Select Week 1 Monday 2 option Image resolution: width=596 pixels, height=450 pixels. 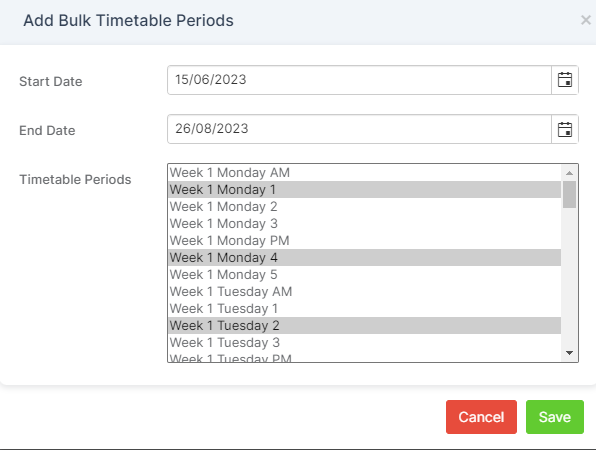pos(364,206)
